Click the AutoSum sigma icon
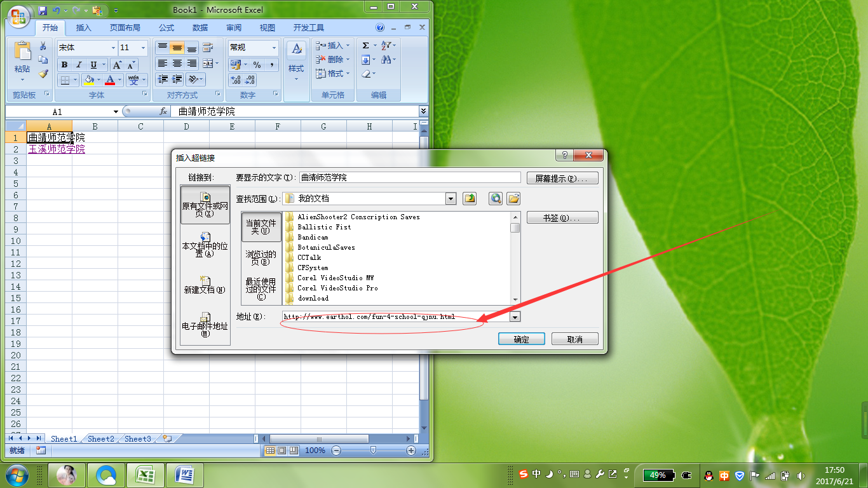This screenshot has width=868, height=488. (x=365, y=46)
